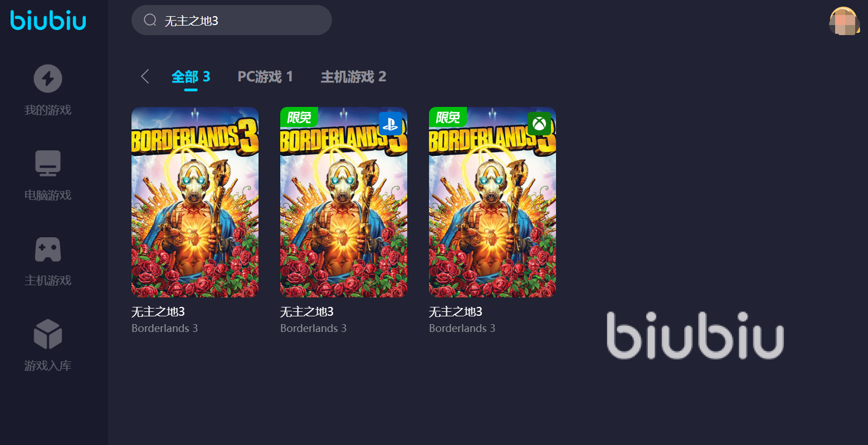Open the Xbox Borderlands 3 cover

[x=492, y=202]
